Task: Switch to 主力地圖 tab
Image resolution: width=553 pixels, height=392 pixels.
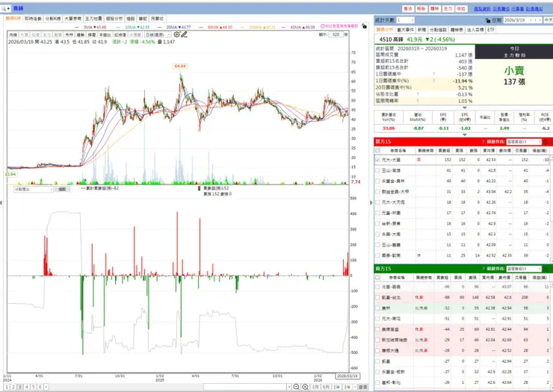Action: (93, 19)
